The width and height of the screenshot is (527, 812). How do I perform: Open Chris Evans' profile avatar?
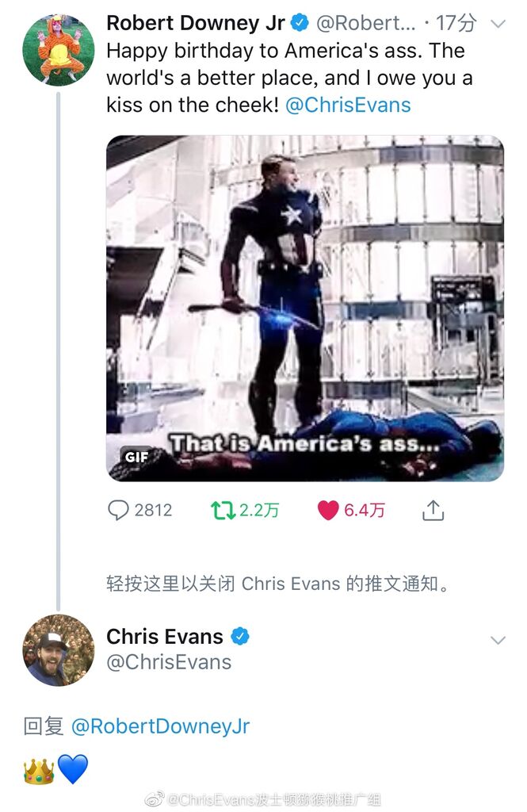59,650
